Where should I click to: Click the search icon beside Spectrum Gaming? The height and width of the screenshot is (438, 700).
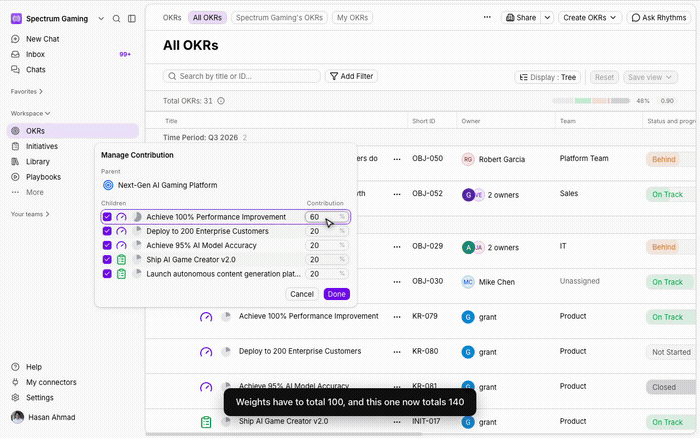point(116,19)
